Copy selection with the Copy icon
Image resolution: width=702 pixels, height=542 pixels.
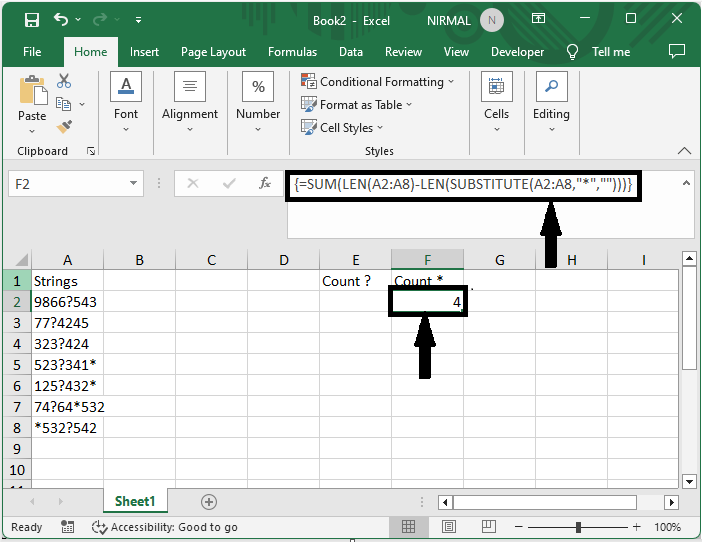(64, 104)
